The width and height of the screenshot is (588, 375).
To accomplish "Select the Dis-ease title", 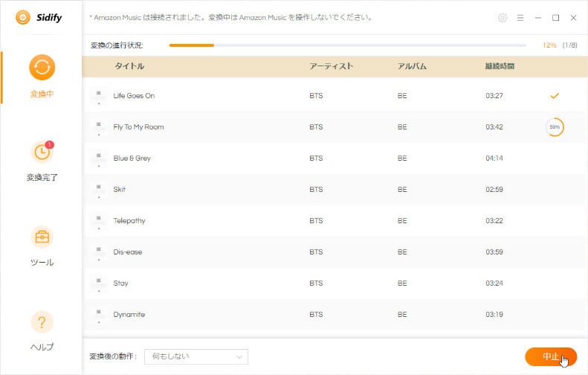I will [128, 252].
